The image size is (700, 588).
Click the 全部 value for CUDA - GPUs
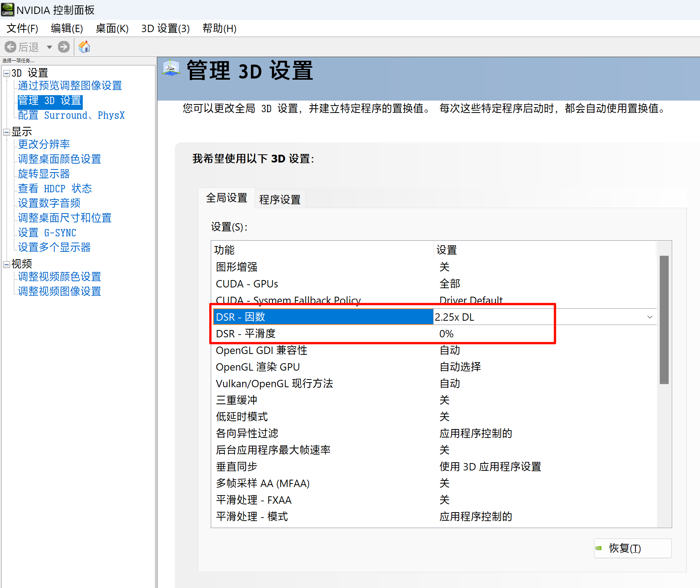450,284
